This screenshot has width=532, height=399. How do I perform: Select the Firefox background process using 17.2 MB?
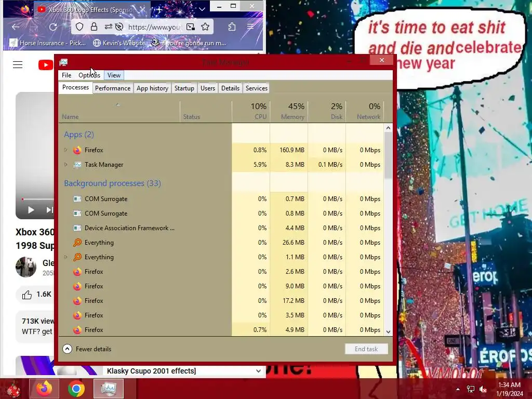221,301
